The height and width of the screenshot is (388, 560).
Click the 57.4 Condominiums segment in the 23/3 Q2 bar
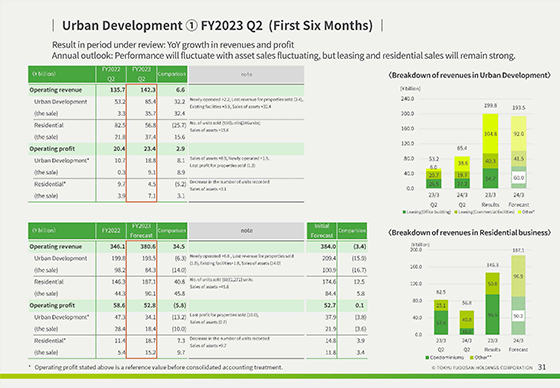pos(441,323)
